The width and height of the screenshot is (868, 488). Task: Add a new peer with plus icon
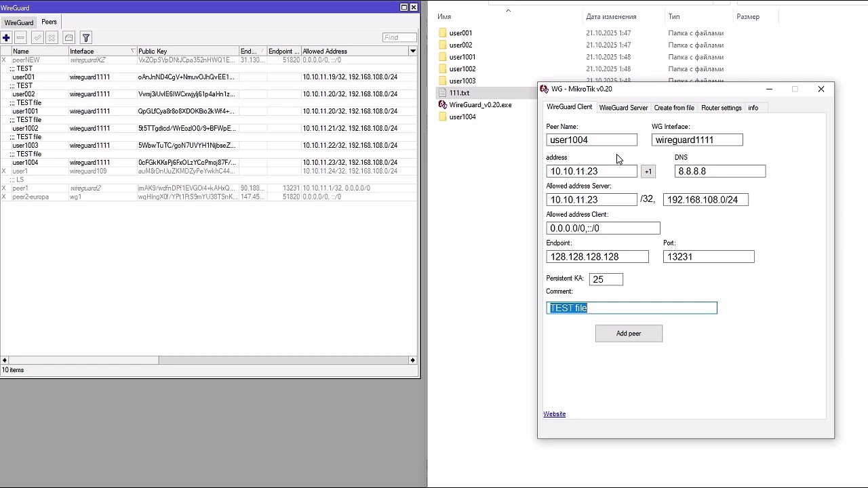point(6,38)
